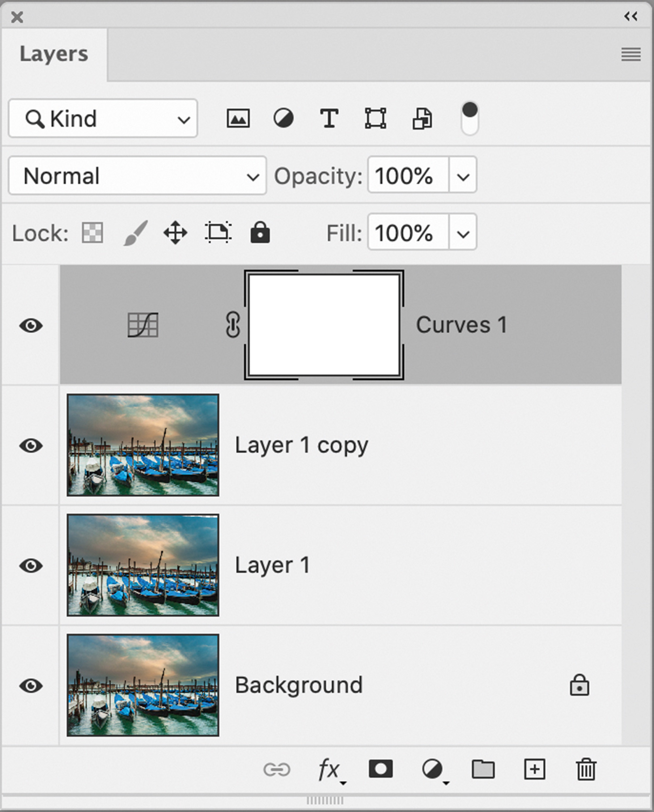Screen dimensions: 654x812
Task: Hide the Curves 1 layer with its eye
Action: (x=31, y=325)
